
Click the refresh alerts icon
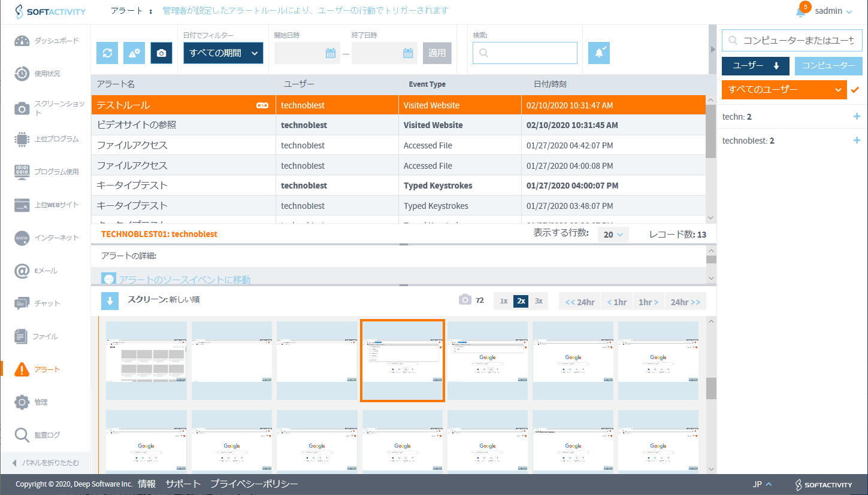107,53
